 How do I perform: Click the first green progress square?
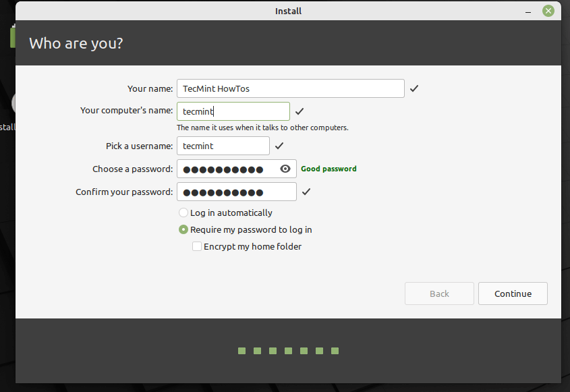241,351
